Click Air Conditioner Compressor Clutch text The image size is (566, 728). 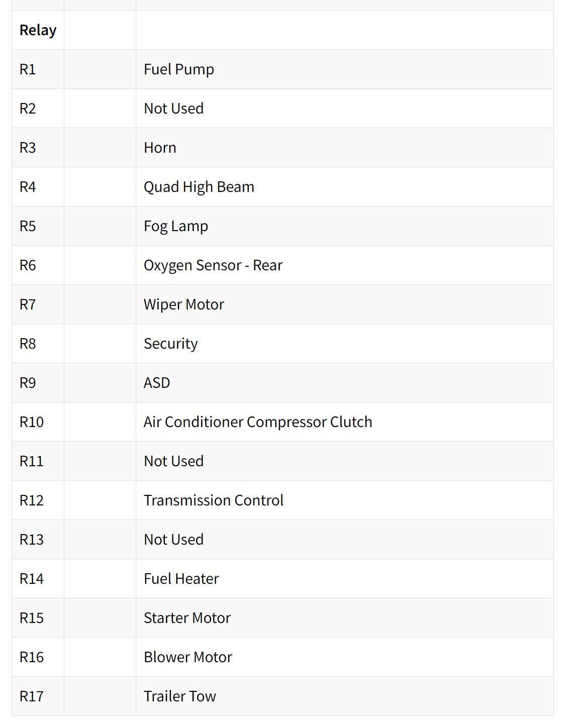click(x=258, y=422)
